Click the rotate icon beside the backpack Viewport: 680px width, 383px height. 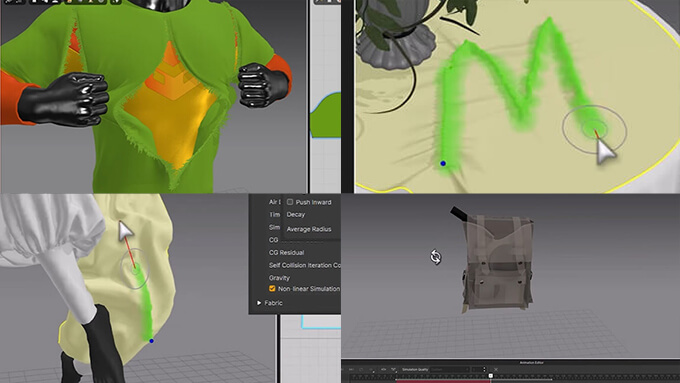pos(435,257)
